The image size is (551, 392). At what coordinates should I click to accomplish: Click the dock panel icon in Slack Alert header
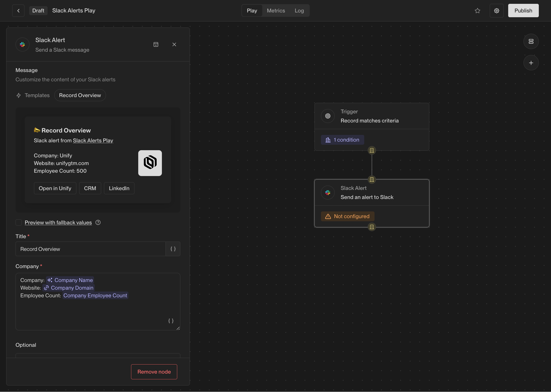[x=156, y=44]
